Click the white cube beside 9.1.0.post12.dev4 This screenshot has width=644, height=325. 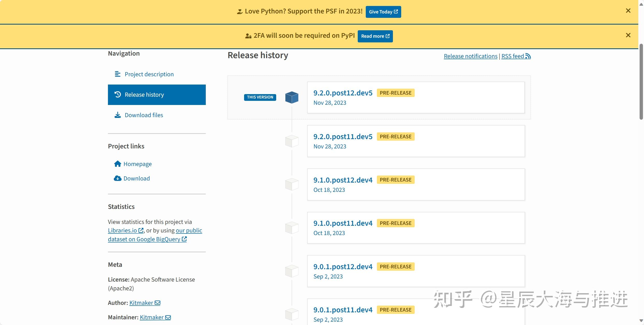(292, 184)
